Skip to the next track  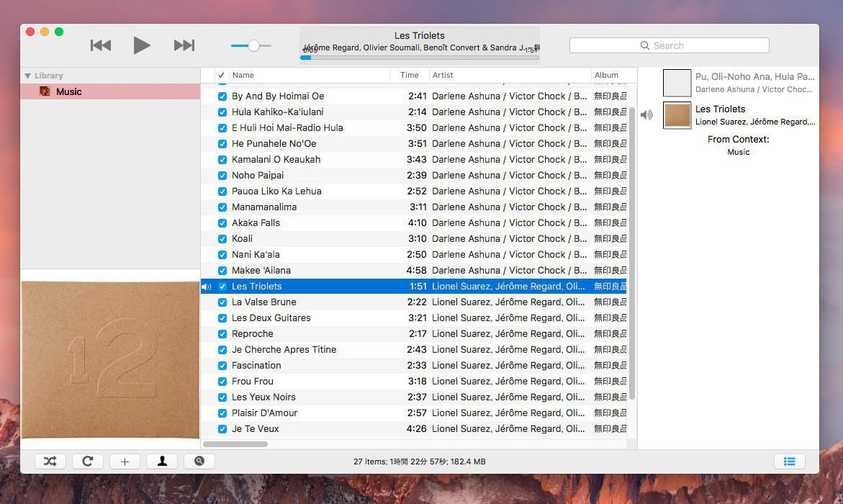[x=184, y=45]
